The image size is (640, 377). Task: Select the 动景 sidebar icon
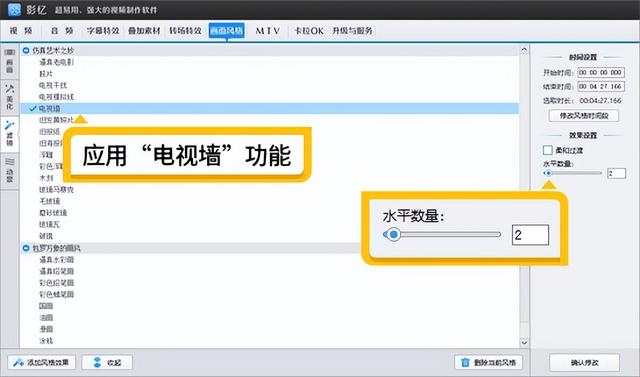[x=9, y=171]
